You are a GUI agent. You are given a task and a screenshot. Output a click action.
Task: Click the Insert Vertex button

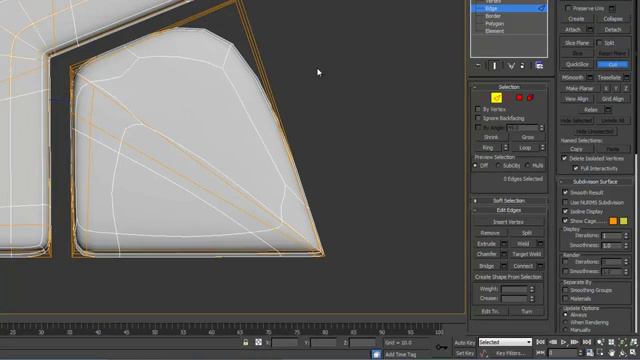pyautogui.click(x=508, y=222)
